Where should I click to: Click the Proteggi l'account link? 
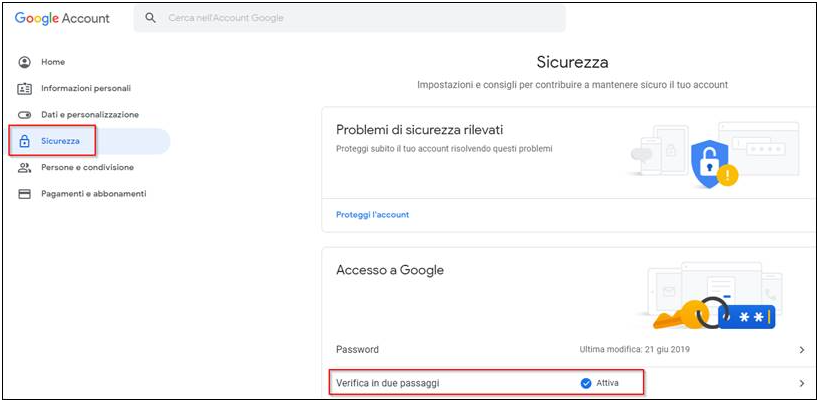(372, 215)
